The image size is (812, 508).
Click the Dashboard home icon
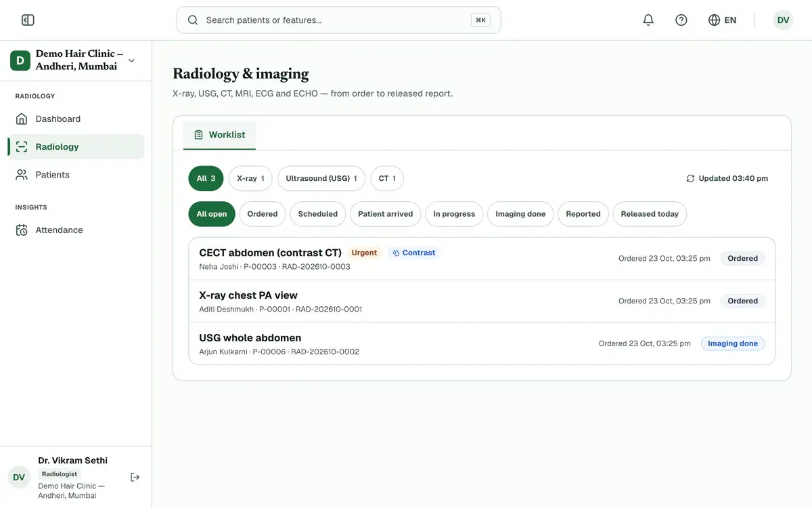(x=22, y=119)
